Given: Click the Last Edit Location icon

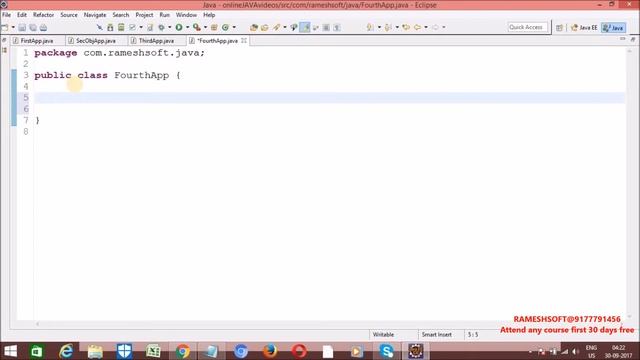Looking at the screenshot, I should (x=406, y=27).
